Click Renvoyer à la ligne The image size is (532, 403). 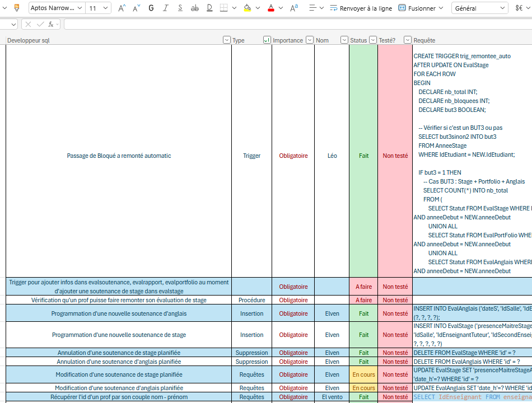pos(361,8)
